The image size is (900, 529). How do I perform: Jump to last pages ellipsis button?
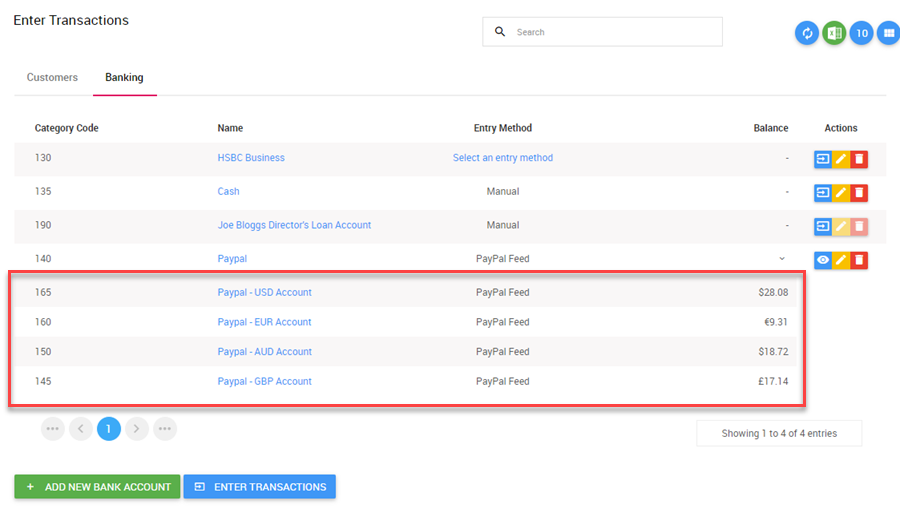pos(165,429)
